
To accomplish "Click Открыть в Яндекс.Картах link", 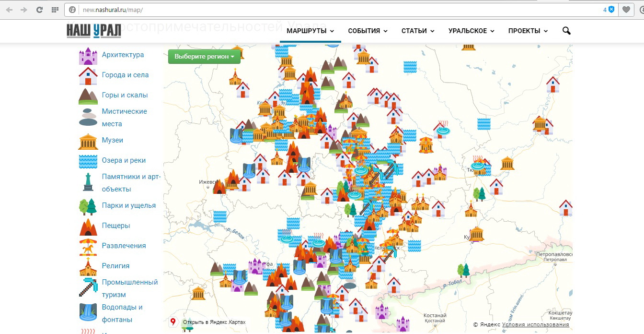I will pyautogui.click(x=214, y=322).
